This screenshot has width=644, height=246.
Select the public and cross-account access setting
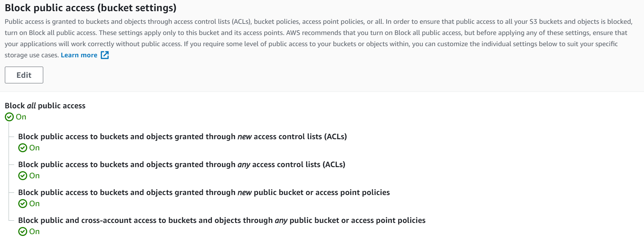pyautogui.click(x=222, y=220)
